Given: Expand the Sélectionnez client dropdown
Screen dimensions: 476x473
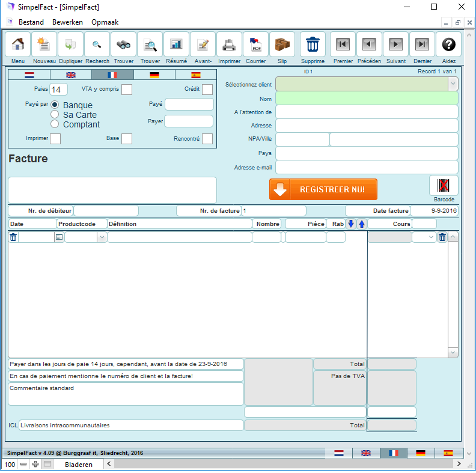Looking at the screenshot, I should click(453, 84).
